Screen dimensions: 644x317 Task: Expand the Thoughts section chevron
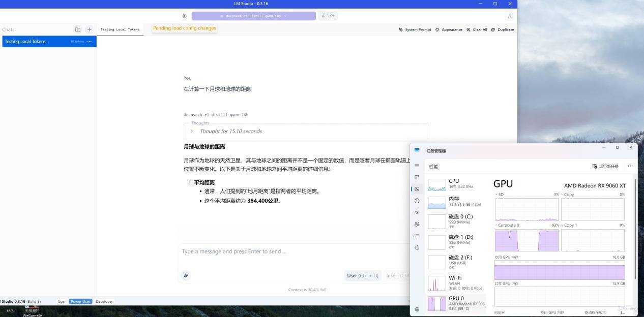click(x=192, y=131)
